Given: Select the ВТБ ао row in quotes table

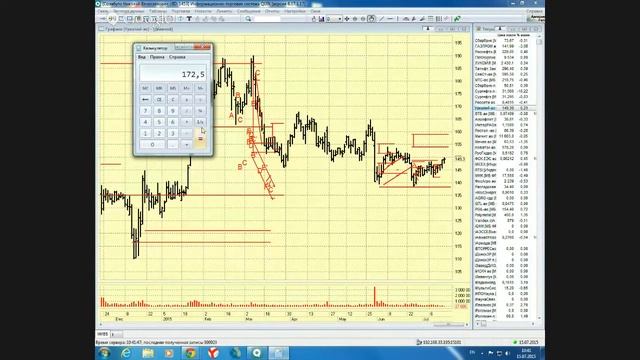Looking at the screenshot, I should pos(504,113).
